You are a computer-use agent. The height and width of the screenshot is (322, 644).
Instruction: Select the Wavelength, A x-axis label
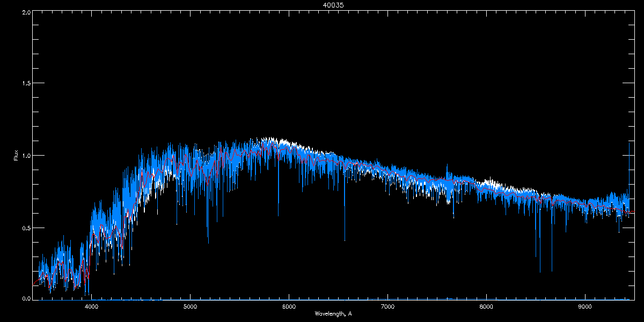pyautogui.click(x=333, y=313)
